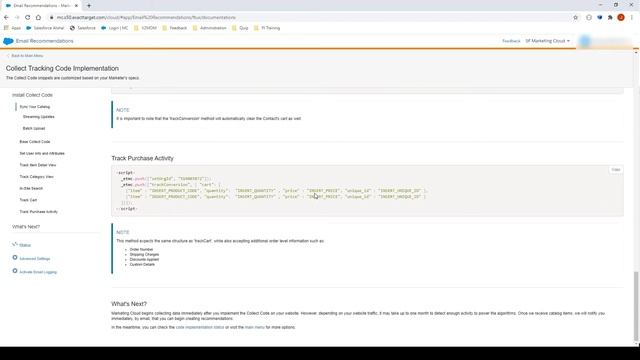Open the Status link

pyautogui.click(x=25, y=245)
